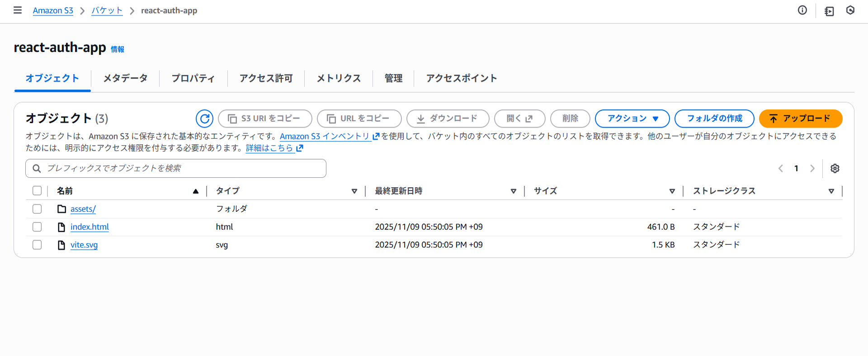Click the hexagon settings icon at top right
The width and height of the screenshot is (868, 356).
click(x=850, y=10)
